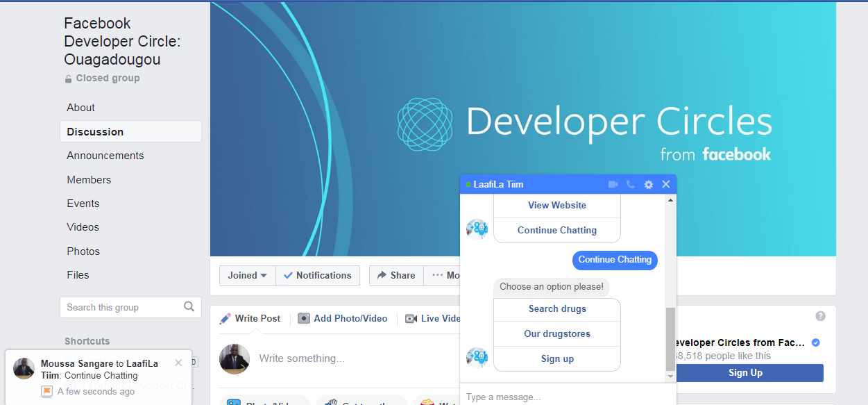The width and height of the screenshot is (868, 405).
Task: Select the Write Post tab
Action: tap(250, 318)
